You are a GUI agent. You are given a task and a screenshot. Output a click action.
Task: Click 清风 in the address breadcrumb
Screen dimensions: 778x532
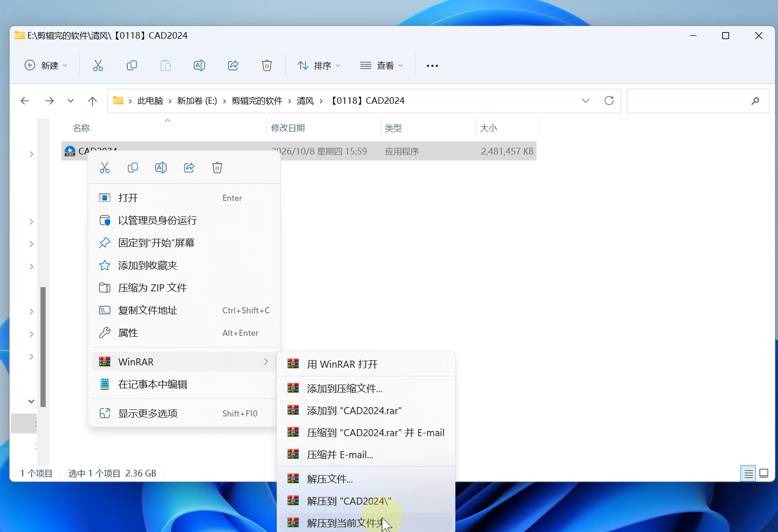(305, 100)
